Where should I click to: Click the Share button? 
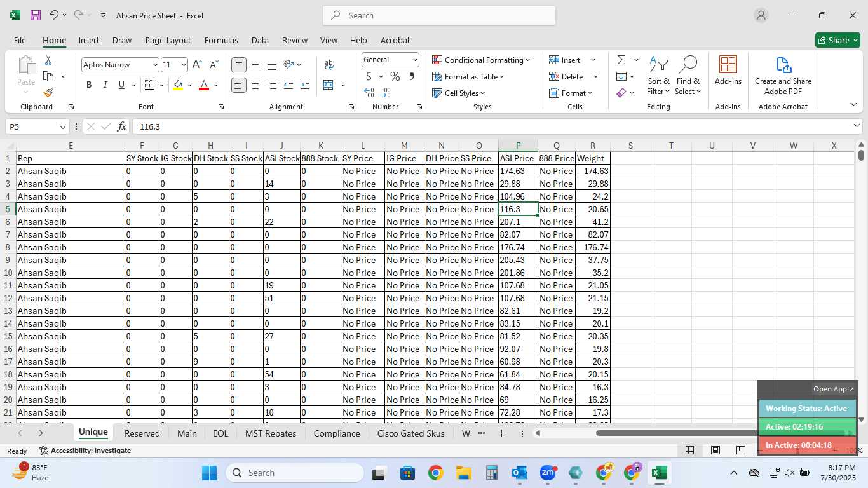coord(837,40)
